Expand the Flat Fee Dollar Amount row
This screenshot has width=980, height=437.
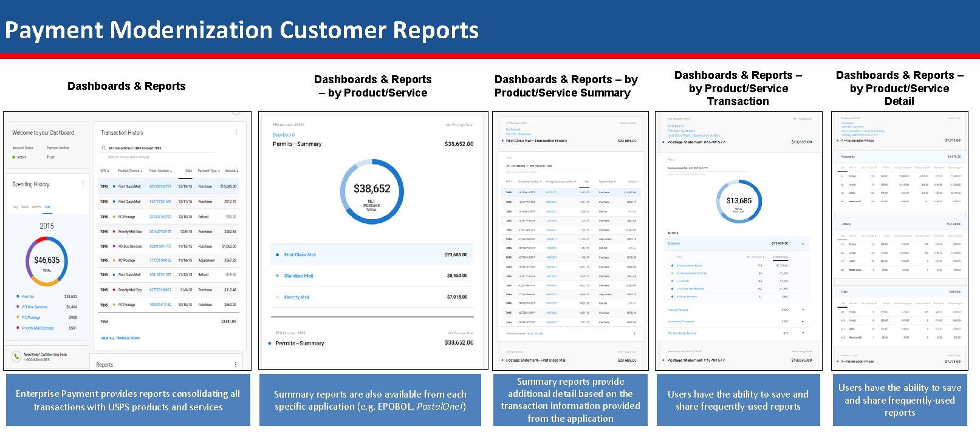tap(803, 333)
